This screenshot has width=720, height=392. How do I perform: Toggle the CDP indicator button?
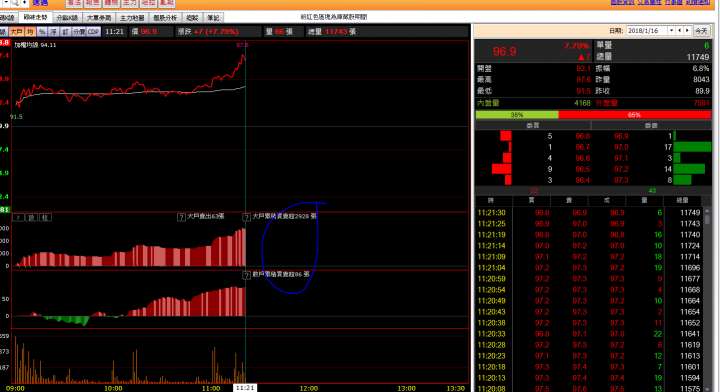[94, 32]
